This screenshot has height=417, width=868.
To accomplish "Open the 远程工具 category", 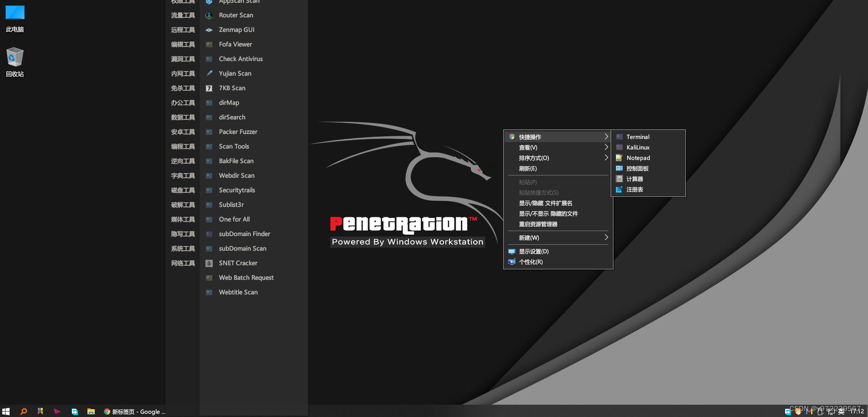I will tap(183, 30).
